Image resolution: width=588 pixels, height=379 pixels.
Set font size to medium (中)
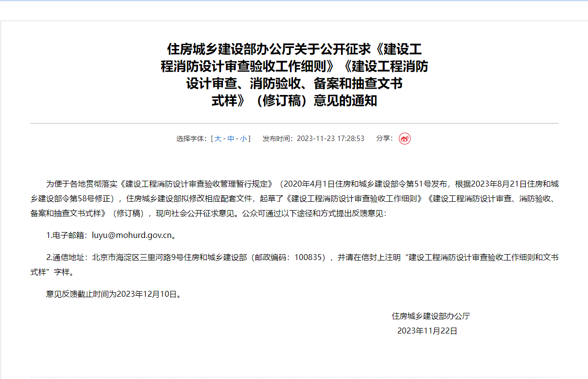click(x=230, y=139)
